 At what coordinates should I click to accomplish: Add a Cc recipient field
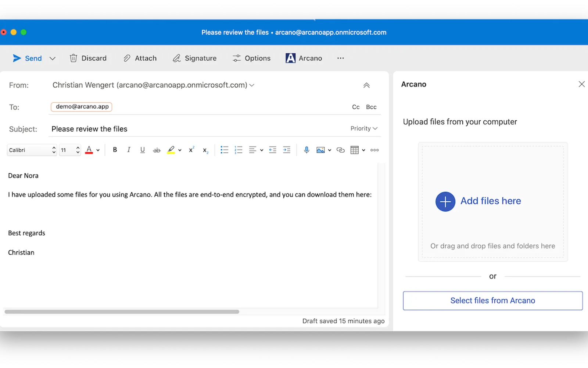click(356, 107)
